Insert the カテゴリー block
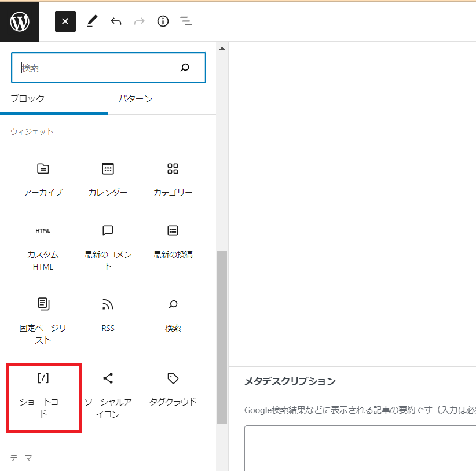The height and width of the screenshot is (471, 476). [173, 179]
